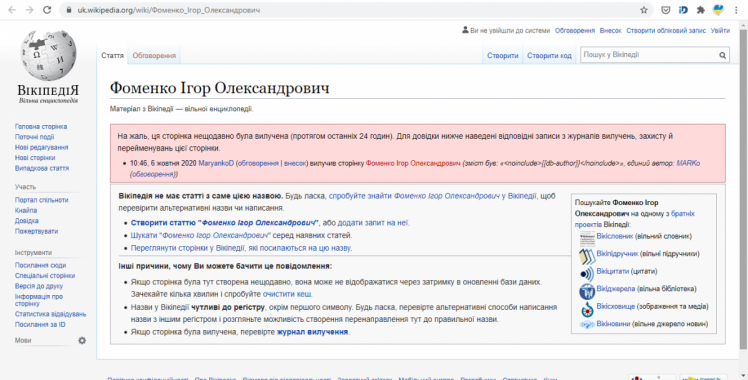Screen dimensions: 748x380
Task: Click the search magnifier icon
Action: point(723,55)
